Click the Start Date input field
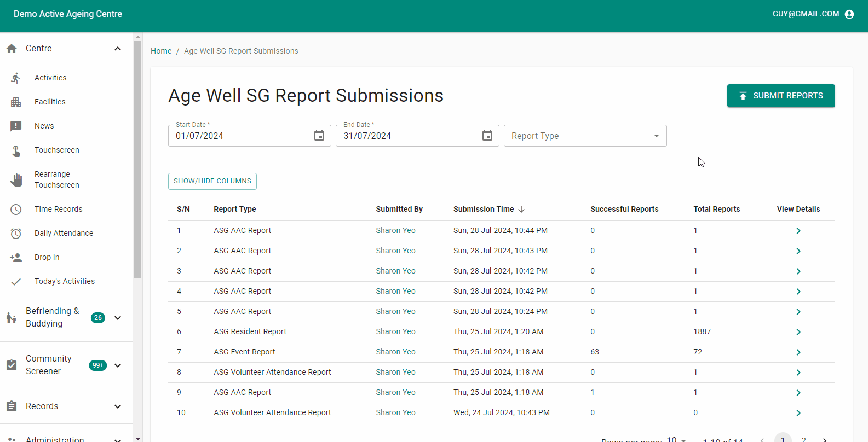This screenshot has width=868, height=442. coord(250,136)
